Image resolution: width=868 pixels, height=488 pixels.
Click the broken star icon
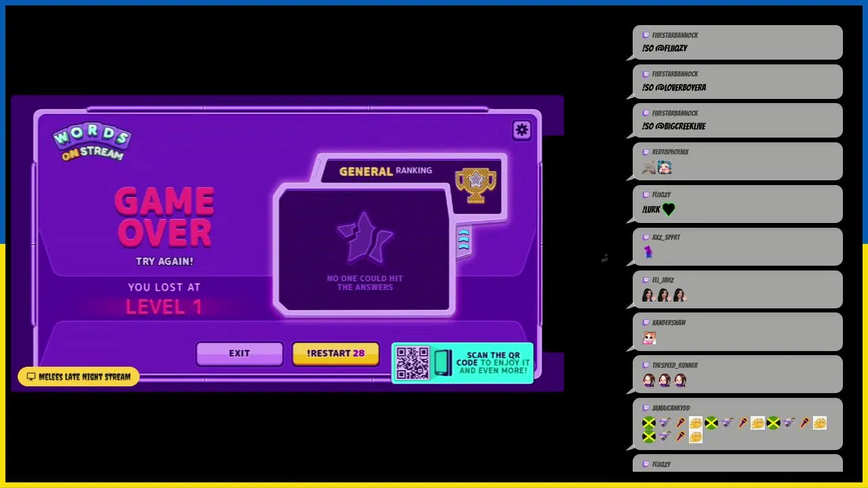point(365,238)
